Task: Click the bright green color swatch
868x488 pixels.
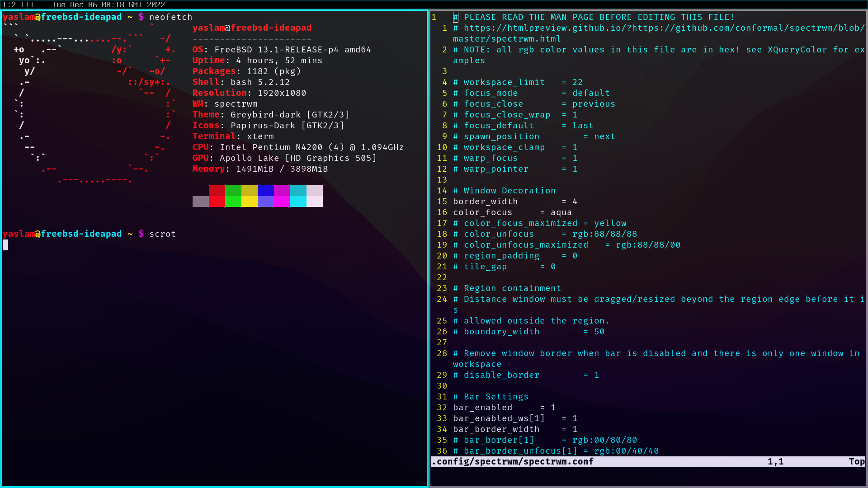Action: [233, 202]
